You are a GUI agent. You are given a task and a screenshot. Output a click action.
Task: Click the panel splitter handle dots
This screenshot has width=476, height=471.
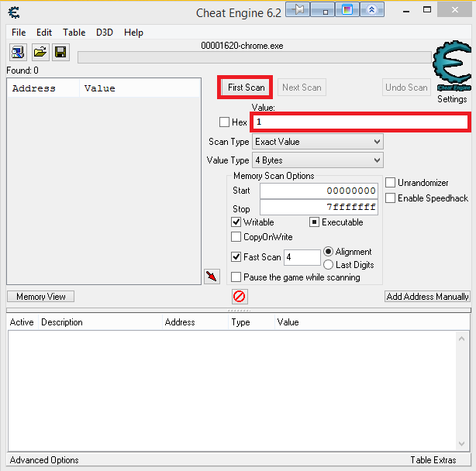(239, 311)
